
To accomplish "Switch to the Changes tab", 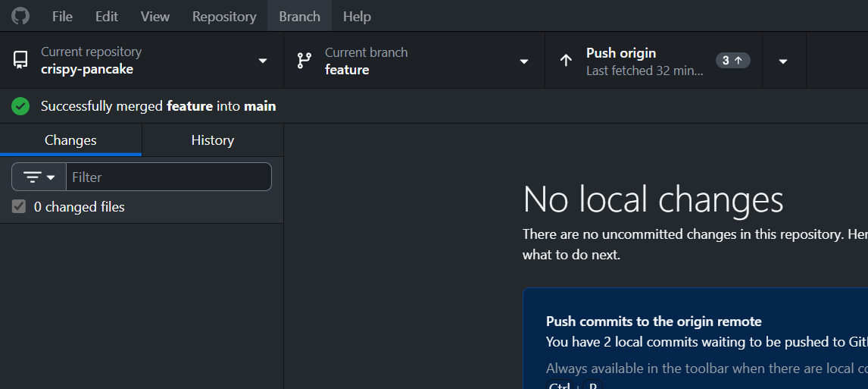I will click(x=71, y=140).
